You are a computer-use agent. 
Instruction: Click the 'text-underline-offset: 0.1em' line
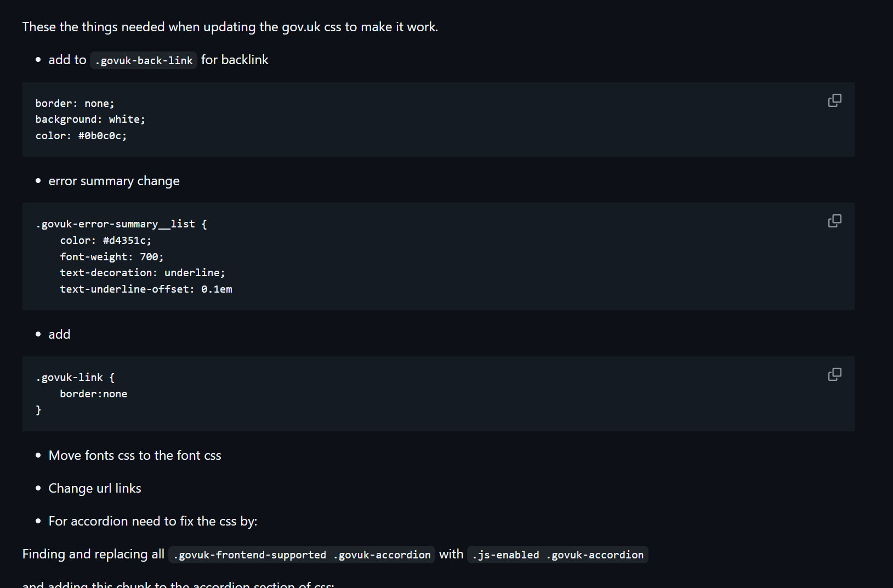146,289
